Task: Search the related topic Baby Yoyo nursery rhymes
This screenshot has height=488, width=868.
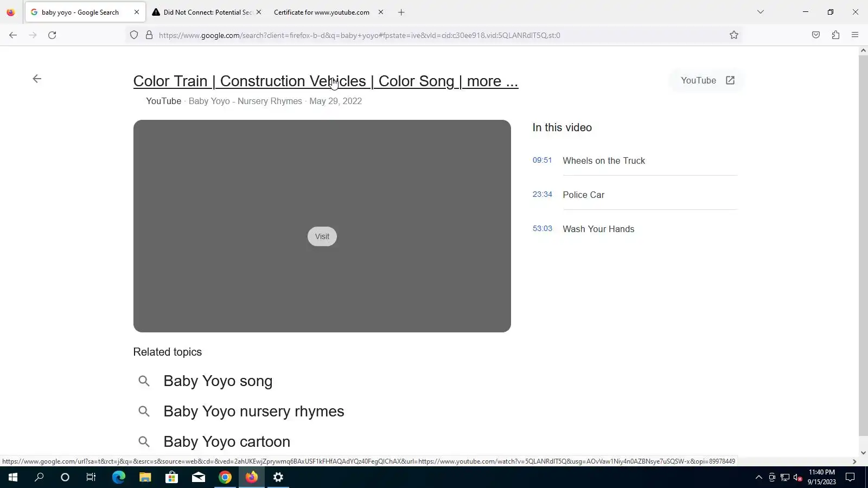Action: click(x=254, y=412)
